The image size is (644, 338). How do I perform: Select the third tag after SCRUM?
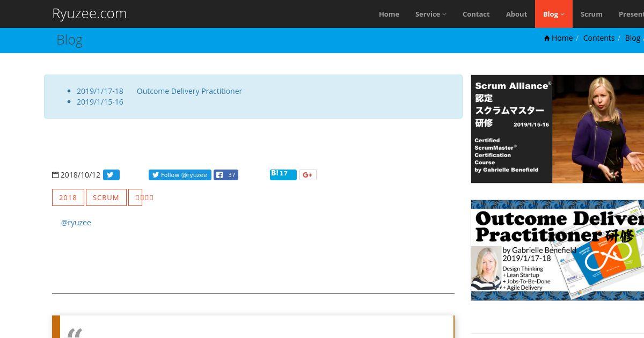click(x=135, y=197)
